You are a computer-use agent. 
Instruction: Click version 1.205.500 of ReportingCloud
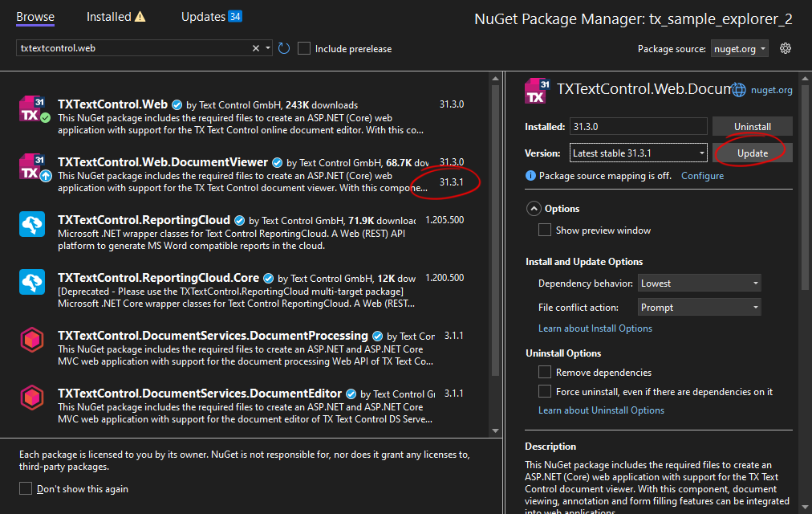(445, 220)
